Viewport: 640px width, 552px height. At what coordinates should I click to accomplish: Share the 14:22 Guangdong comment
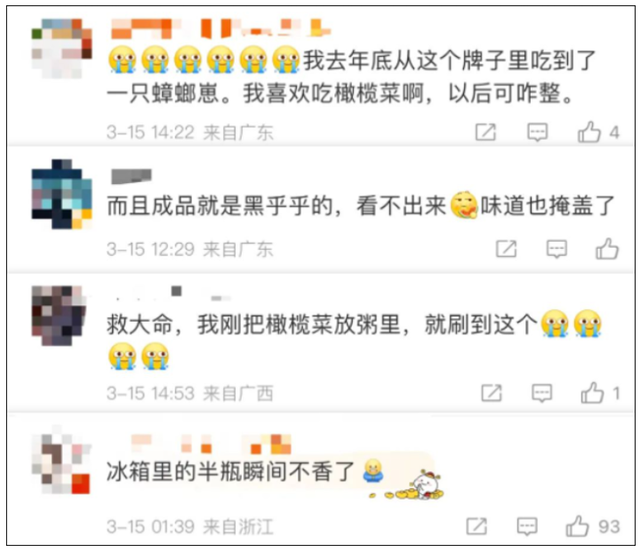coord(486,132)
